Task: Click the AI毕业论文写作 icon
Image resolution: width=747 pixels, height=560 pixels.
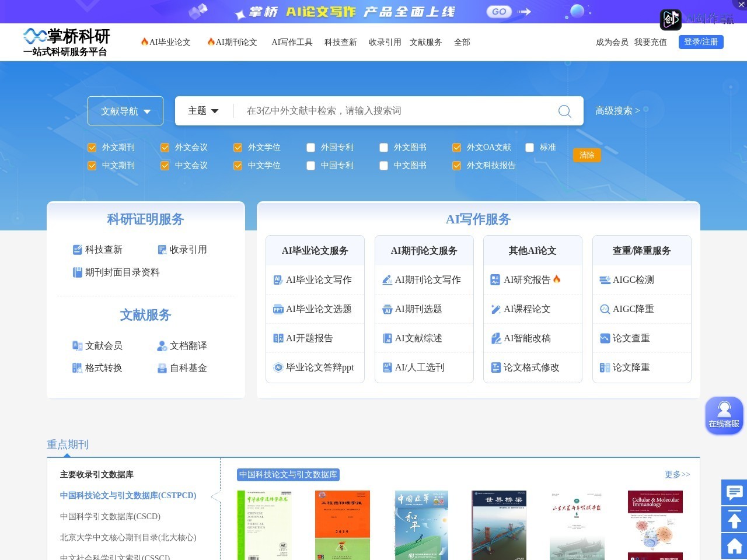Action: (278, 280)
